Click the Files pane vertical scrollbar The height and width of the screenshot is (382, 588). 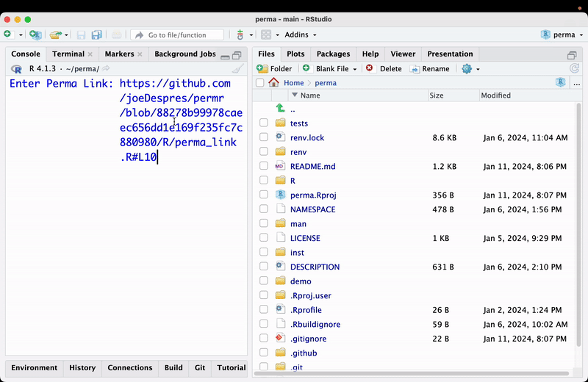click(579, 225)
